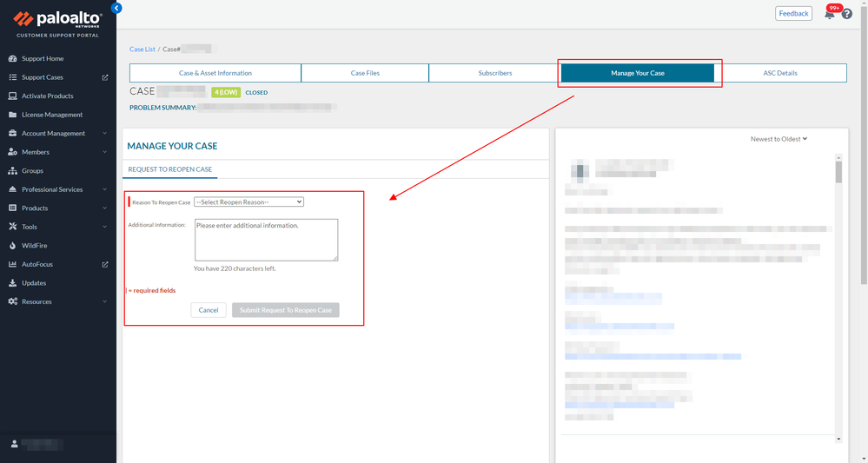Click the comments panel scrollbar thumb
This screenshot has width=868, height=463.
838,171
